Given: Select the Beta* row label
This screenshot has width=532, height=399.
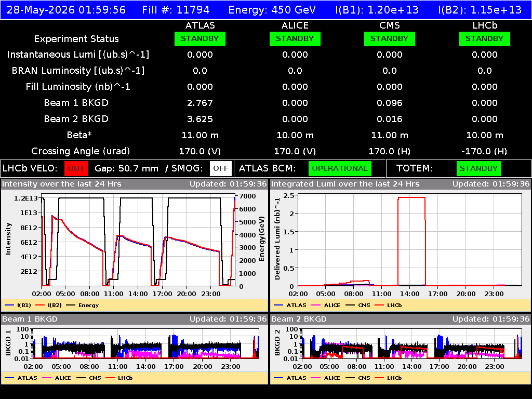Looking at the screenshot, I should click(79, 135).
